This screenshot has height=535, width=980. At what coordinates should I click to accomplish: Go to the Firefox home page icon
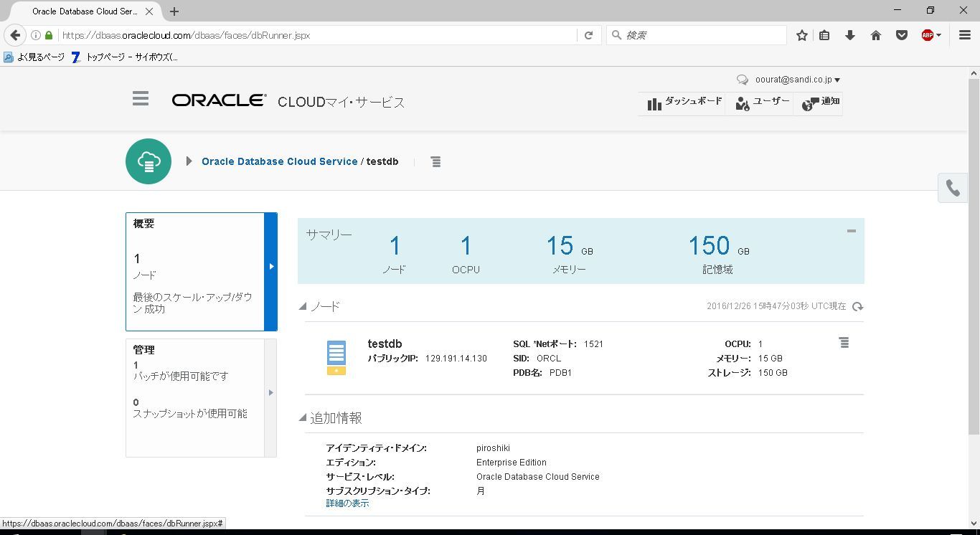click(x=876, y=35)
